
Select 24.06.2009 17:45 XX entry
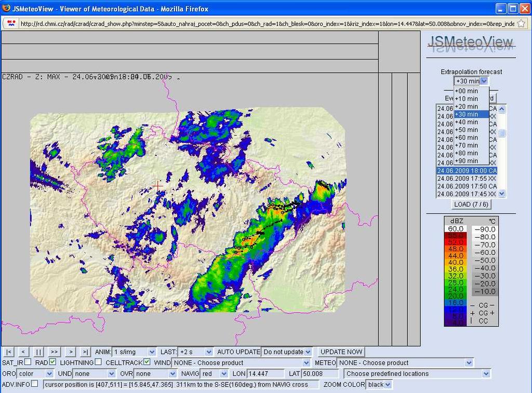point(467,194)
